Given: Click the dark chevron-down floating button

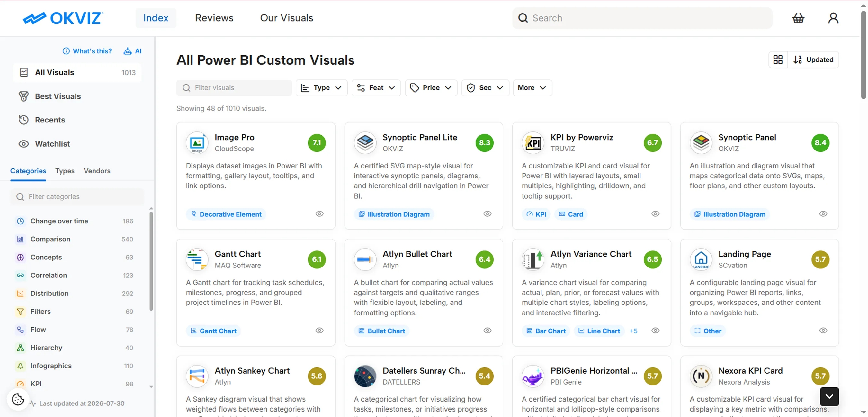Looking at the screenshot, I should (x=829, y=397).
